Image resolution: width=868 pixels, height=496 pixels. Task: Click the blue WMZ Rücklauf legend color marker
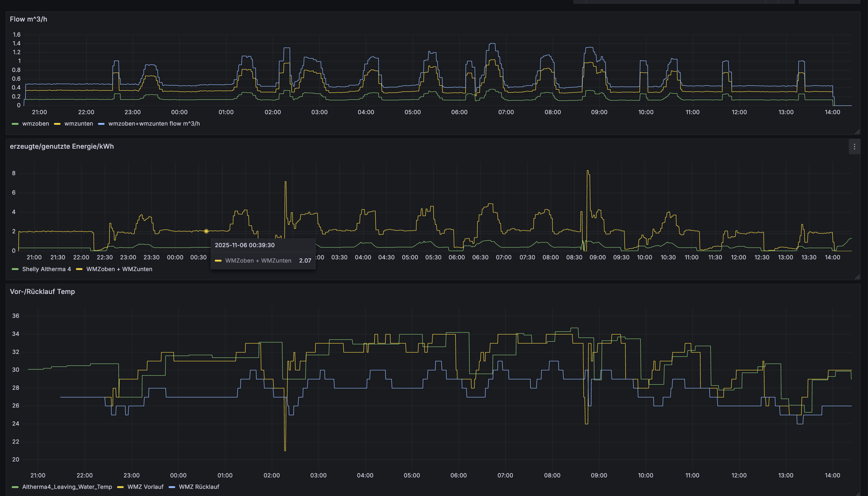[172, 487]
